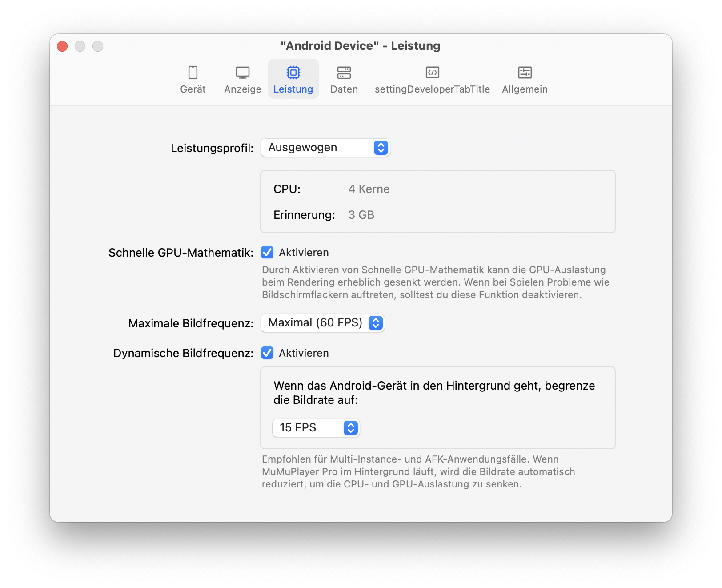Viewport: 722px width, 588px height.
Task: Click the developer code icon
Action: coord(432,72)
